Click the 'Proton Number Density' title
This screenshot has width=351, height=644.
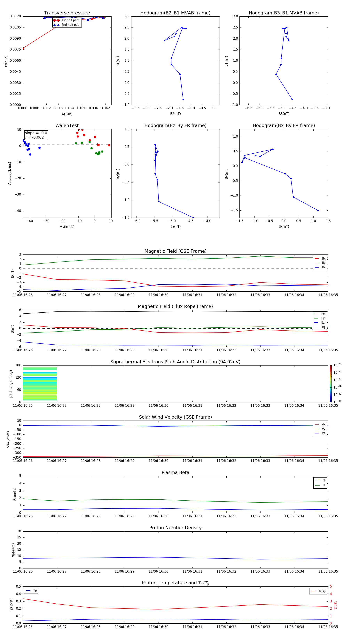coord(175,528)
